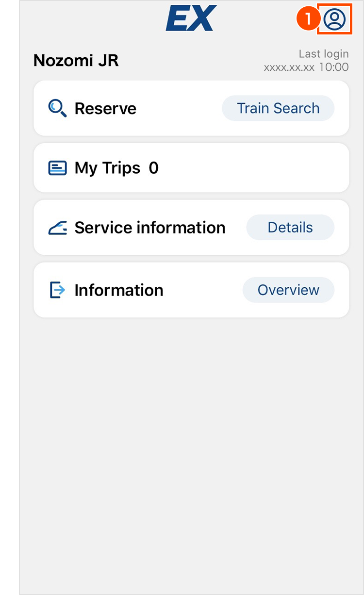Click the EX logo at top

coord(191,18)
